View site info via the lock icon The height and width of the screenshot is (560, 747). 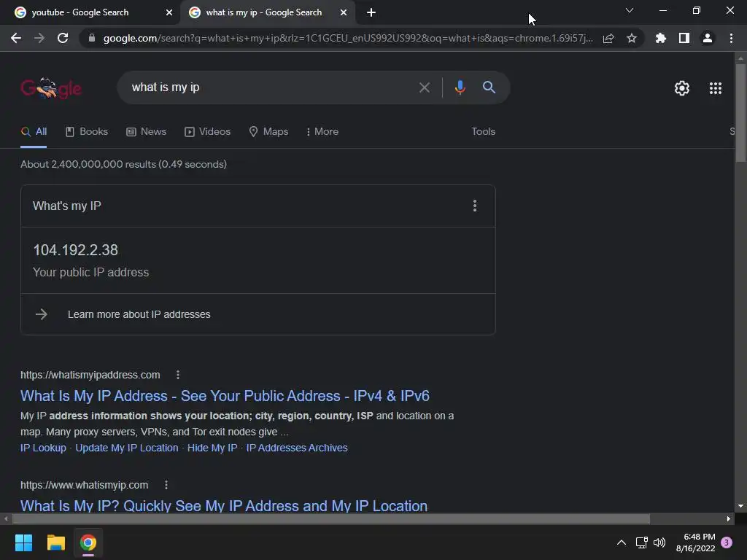(92, 38)
